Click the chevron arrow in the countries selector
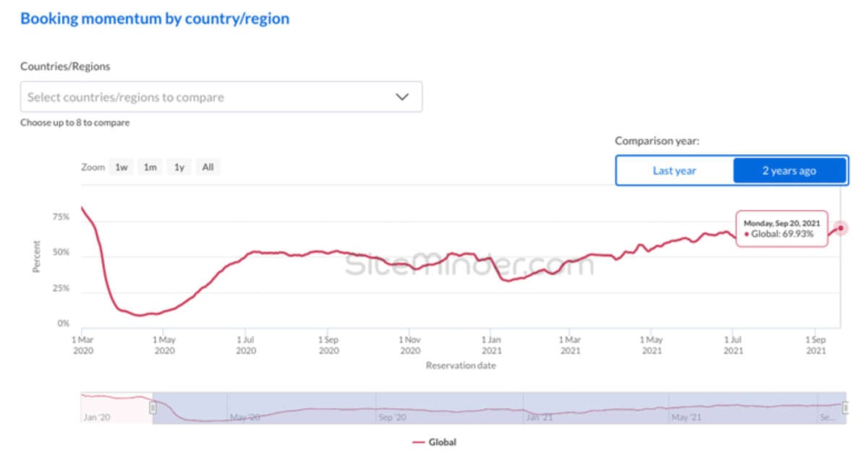Viewport: 868px width, 456px height. pos(402,97)
